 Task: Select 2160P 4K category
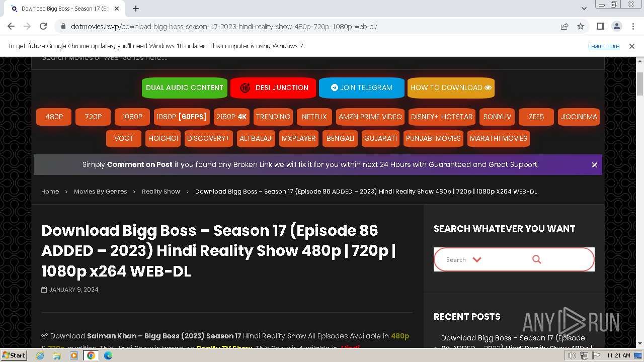(231, 117)
